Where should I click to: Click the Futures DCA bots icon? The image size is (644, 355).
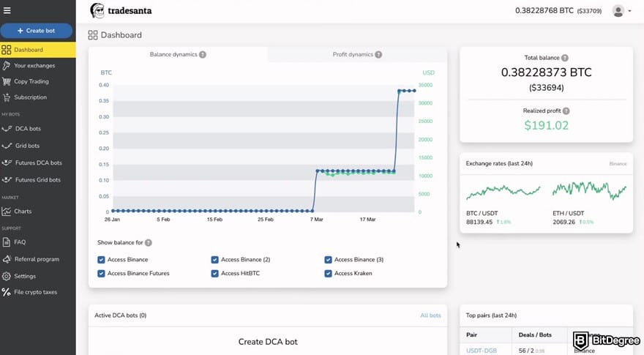click(x=7, y=162)
